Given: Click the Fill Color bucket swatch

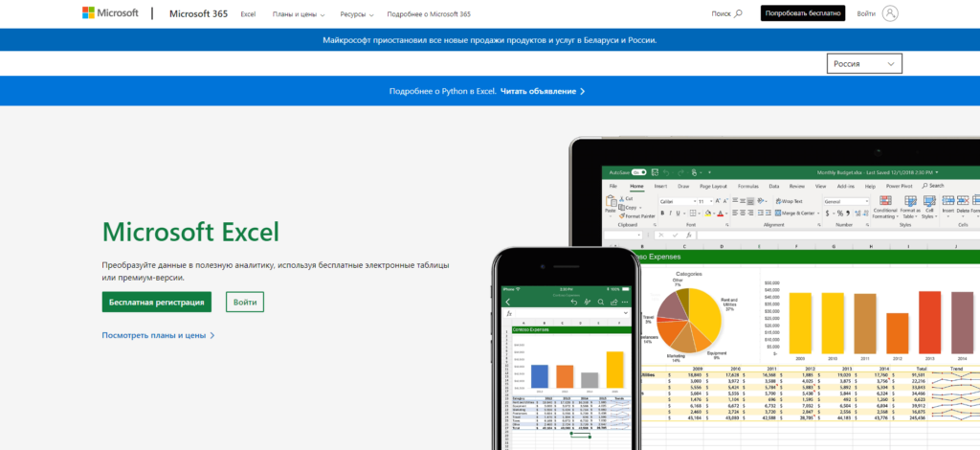Looking at the screenshot, I should (707, 214).
